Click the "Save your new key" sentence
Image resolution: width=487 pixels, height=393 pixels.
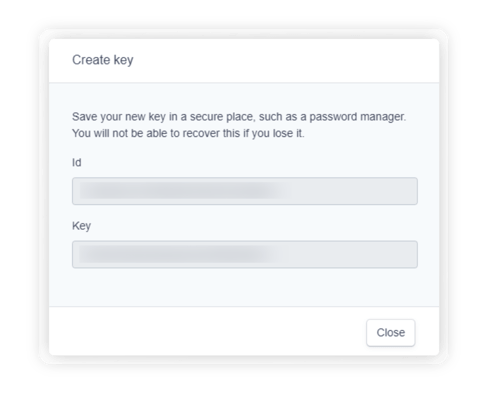(239, 117)
